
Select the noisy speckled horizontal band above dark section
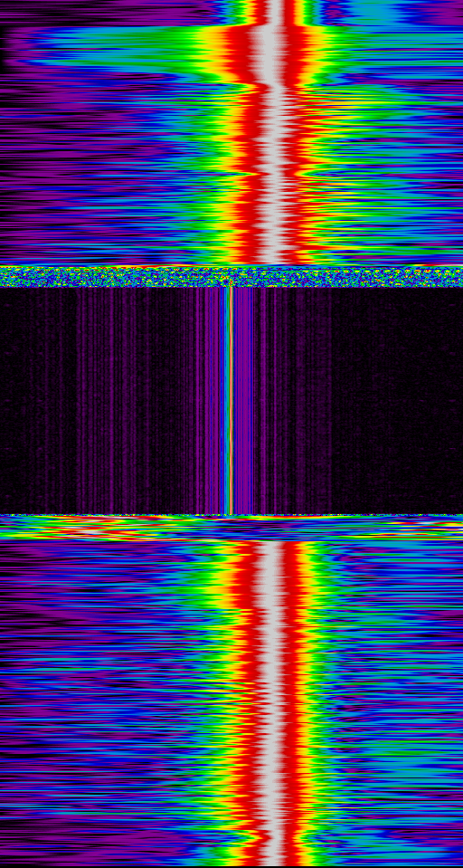(x=231, y=276)
